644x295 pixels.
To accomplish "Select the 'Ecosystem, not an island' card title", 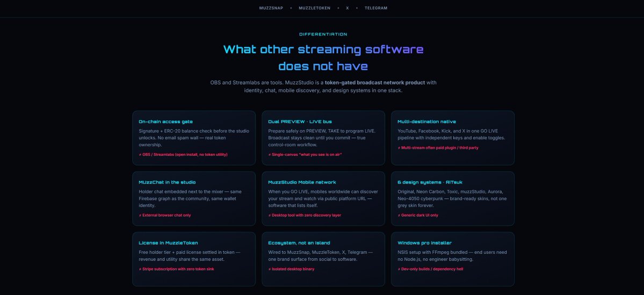I will (299, 243).
